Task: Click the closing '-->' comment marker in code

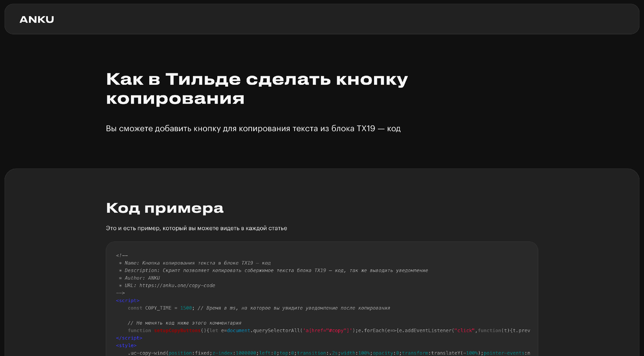Action: point(120,293)
